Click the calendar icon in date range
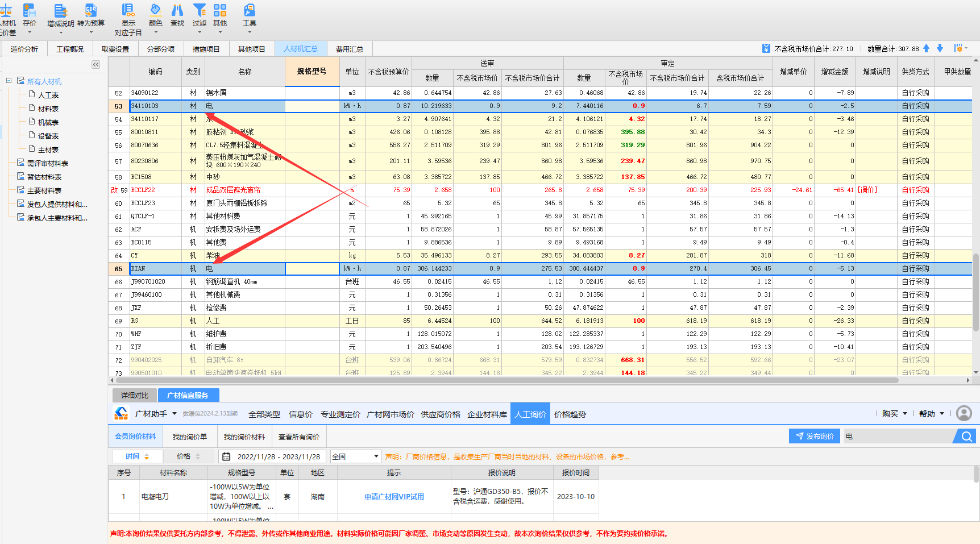980x544 pixels. tap(226, 456)
